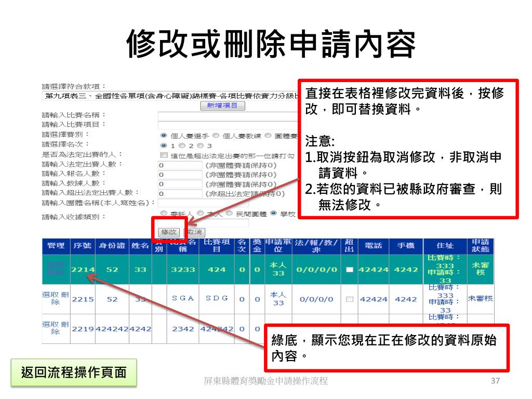Focus the 請輸入比賽項目 text field
532x399 pixels.
click(x=228, y=125)
